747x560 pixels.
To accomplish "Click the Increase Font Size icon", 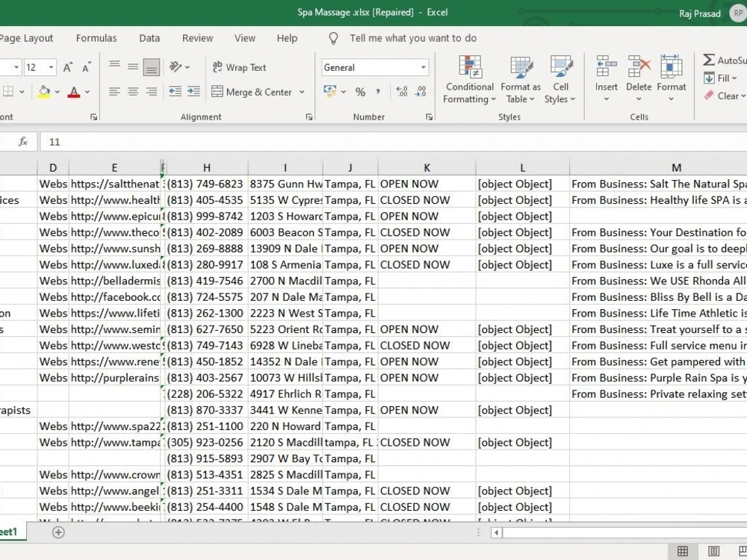I will [x=68, y=68].
